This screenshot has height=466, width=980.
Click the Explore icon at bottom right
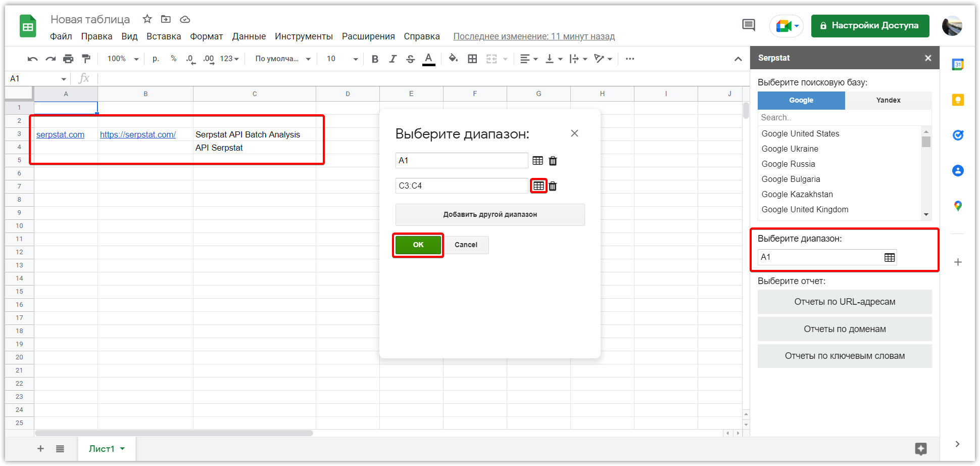[x=921, y=448]
